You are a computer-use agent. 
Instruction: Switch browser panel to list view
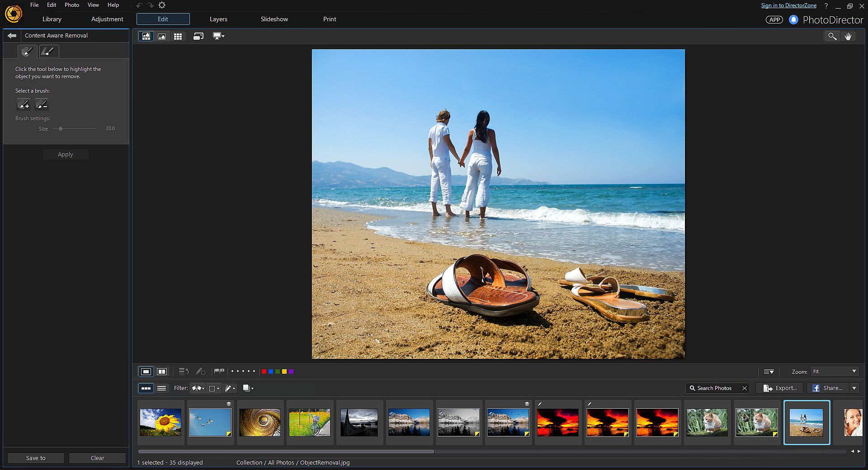[x=161, y=388]
